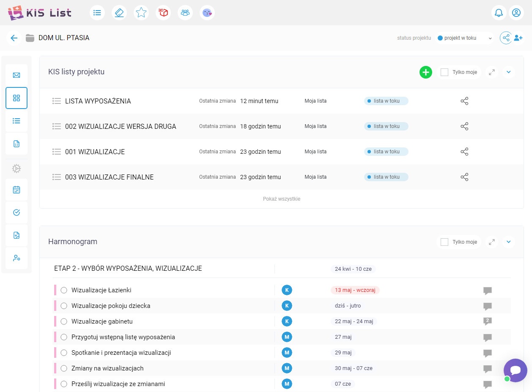Viewport: 532px width, 392px height.
Task: Share the LISTA WYPOSAŻENIA list
Action: 464,101
